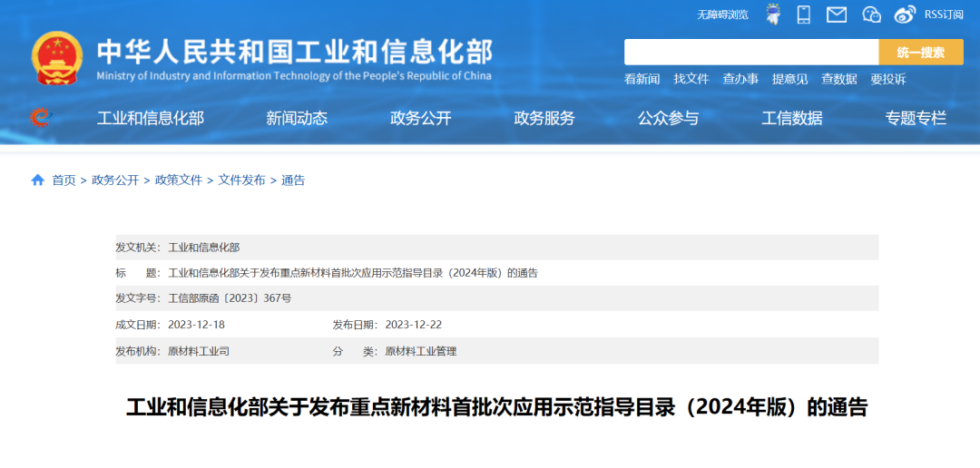
Task: Open 无障碍浏览 accessibility browsing link
Action: (x=722, y=15)
